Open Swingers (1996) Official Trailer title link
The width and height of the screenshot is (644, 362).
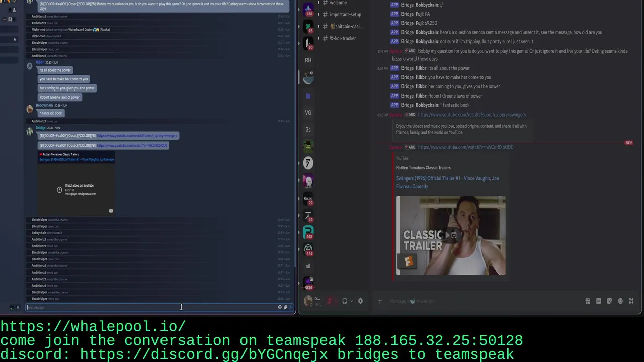coord(447,182)
